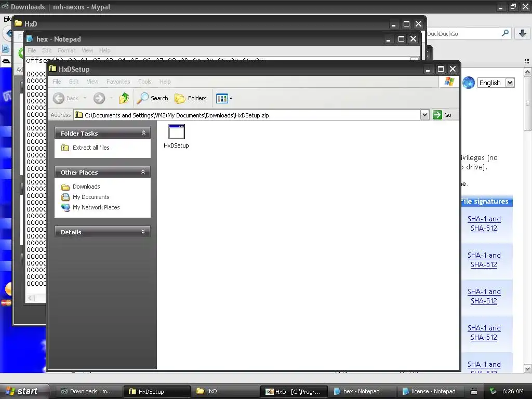
Task: Open Search in HxDSetup toolbar
Action: click(x=152, y=98)
